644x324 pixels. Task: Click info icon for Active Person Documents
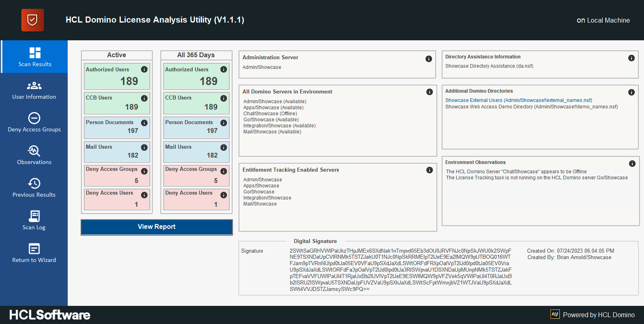[x=144, y=123]
